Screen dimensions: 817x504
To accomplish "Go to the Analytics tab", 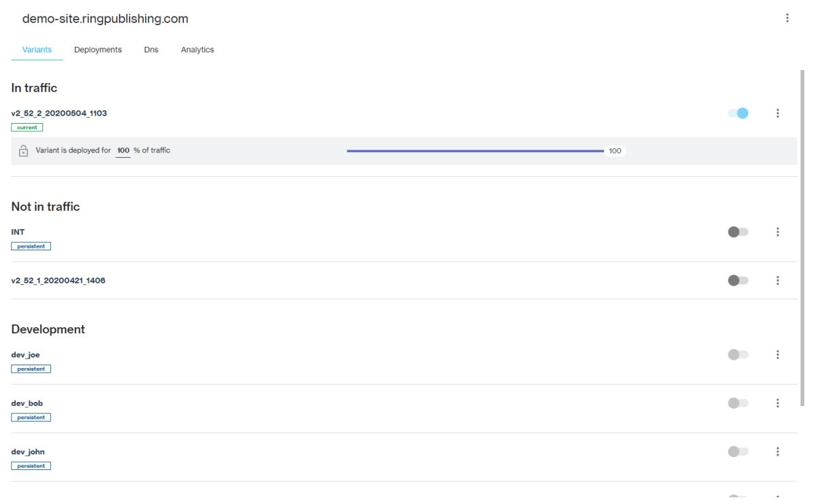I will (x=197, y=50).
